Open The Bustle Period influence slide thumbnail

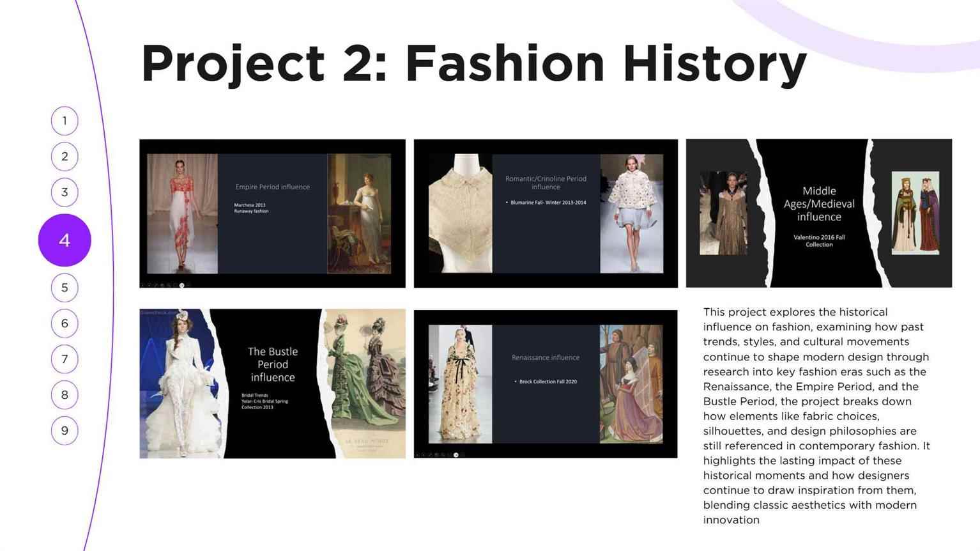272,384
